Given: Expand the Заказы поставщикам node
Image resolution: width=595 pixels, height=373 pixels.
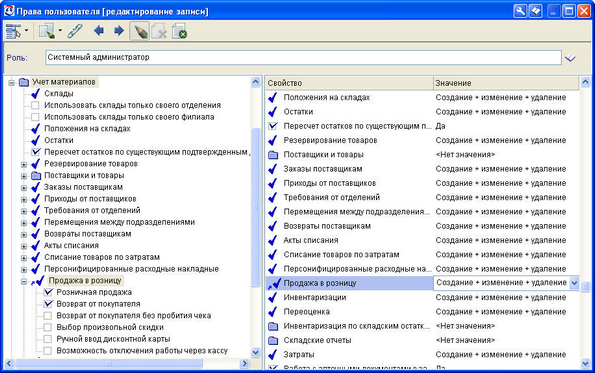Looking at the screenshot, I should click(x=24, y=188).
